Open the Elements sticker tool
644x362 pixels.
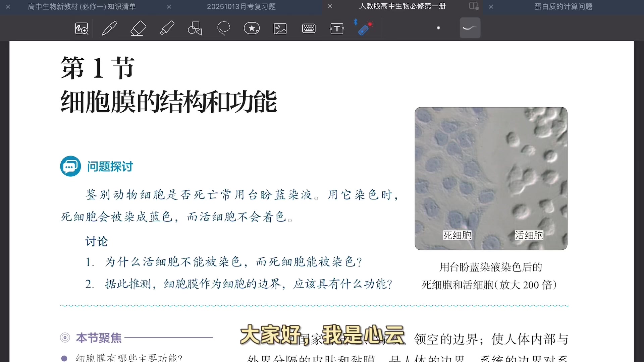(x=252, y=28)
